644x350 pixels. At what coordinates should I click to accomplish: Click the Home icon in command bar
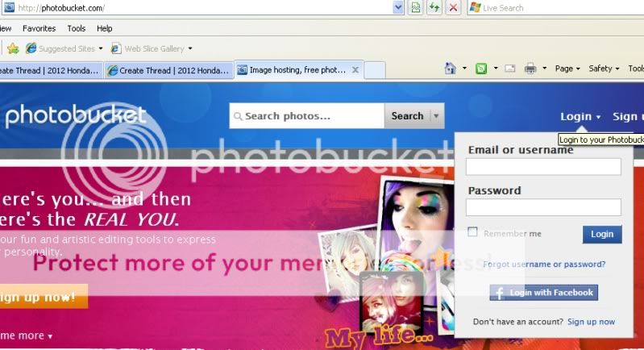451,69
